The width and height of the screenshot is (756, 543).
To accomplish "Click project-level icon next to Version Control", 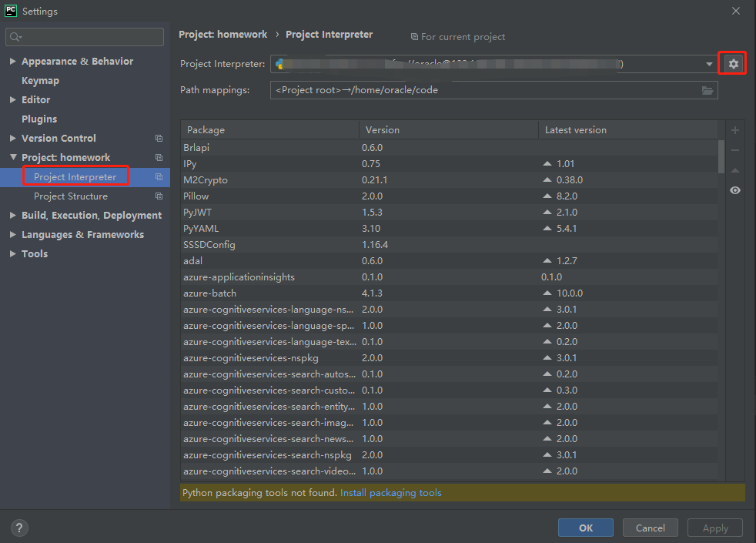I will tap(159, 139).
